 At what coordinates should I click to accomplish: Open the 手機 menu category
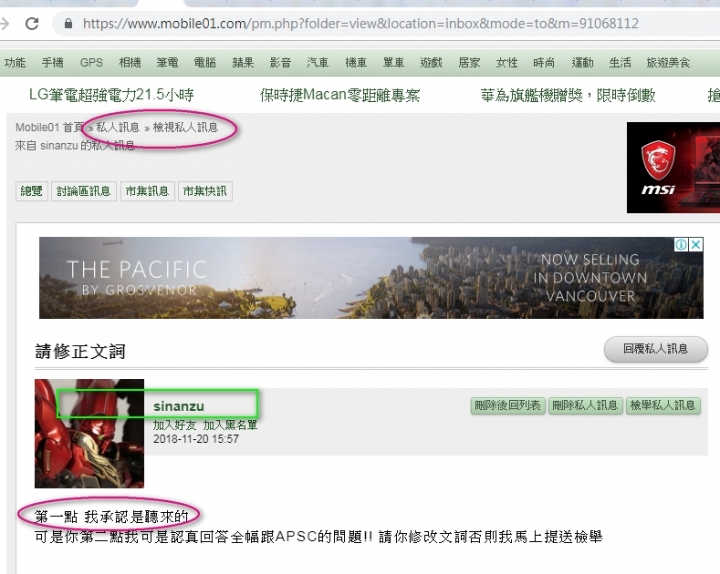(x=52, y=62)
